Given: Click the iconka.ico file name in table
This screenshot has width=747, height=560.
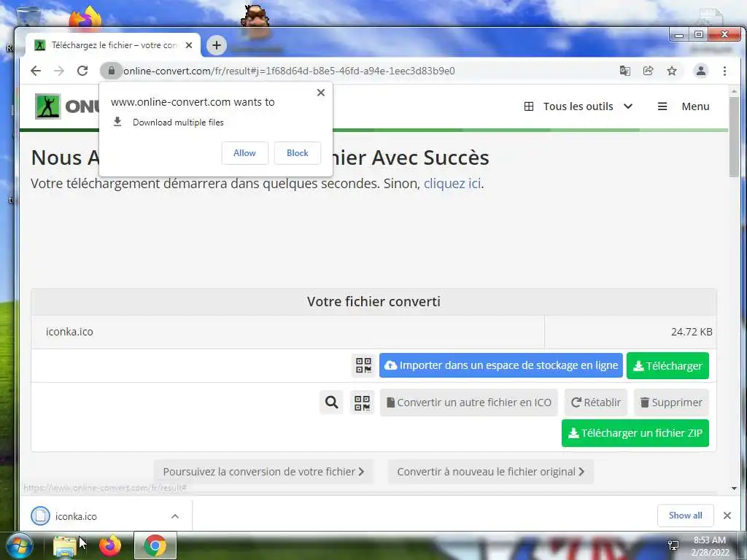Looking at the screenshot, I should [69, 332].
